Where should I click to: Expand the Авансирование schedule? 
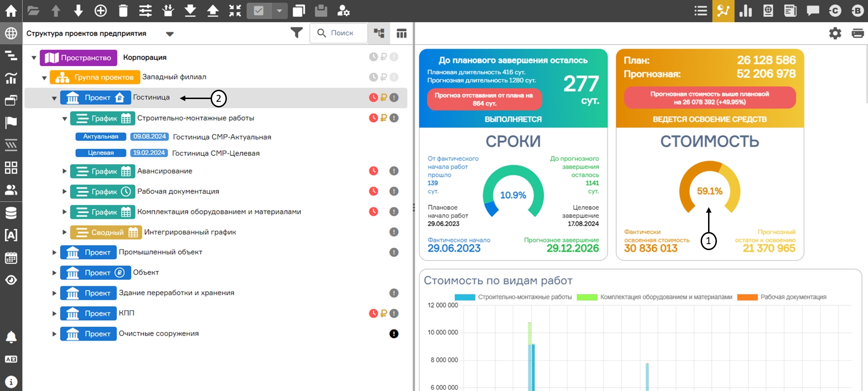tap(65, 171)
